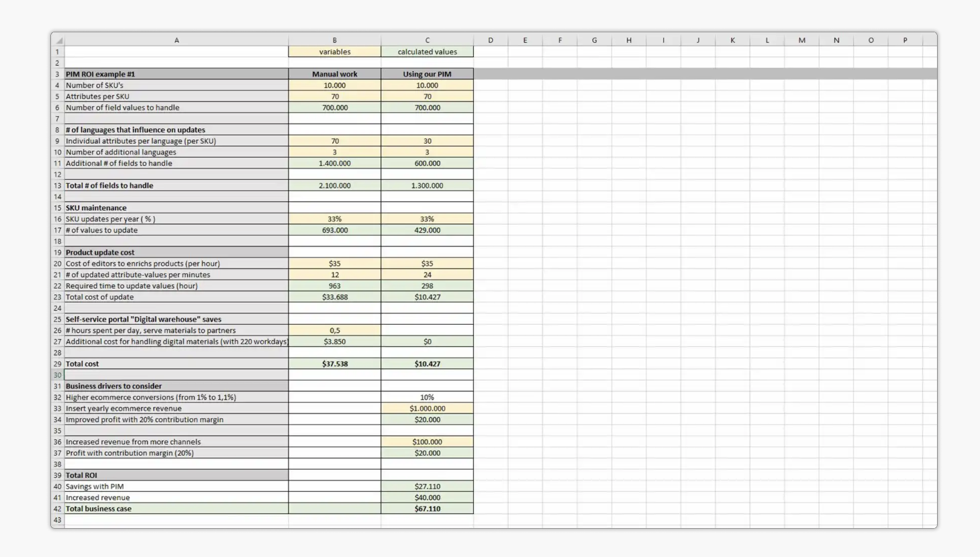The height and width of the screenshot is (557, 980).
Task: Select the 'Total cost' label cell
Action: click(x=177, y=364)
